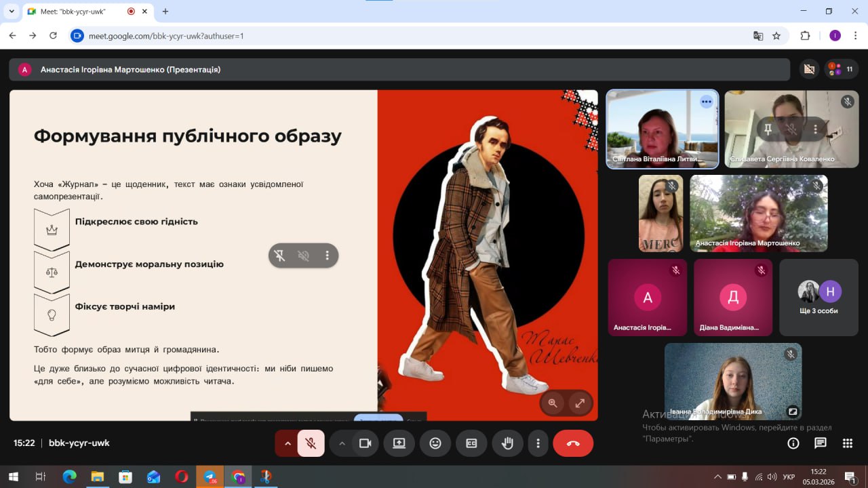Click the present screen button
Viewport: 868px width, 488px height.
[x=399, y=443]
